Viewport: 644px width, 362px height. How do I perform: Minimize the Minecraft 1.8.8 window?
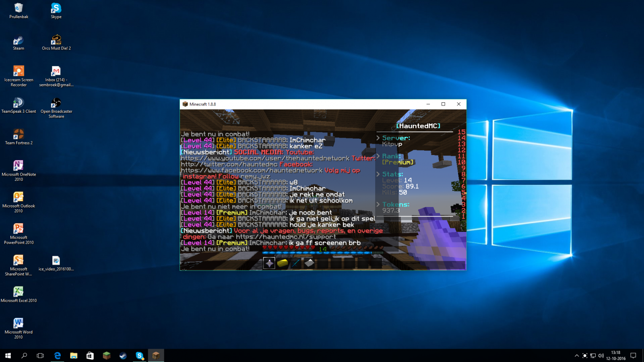pyautogui.click(x=428, y=104)
